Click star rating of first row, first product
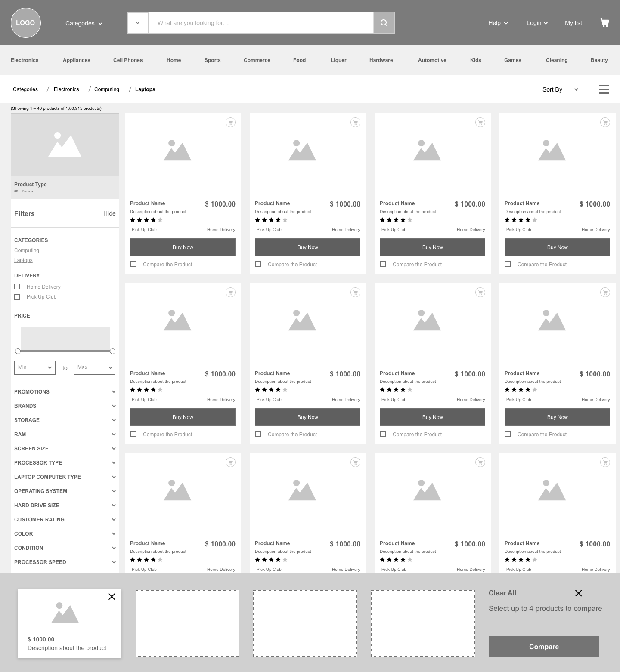Screen dimensions: 620x672 tap(146, 220)
